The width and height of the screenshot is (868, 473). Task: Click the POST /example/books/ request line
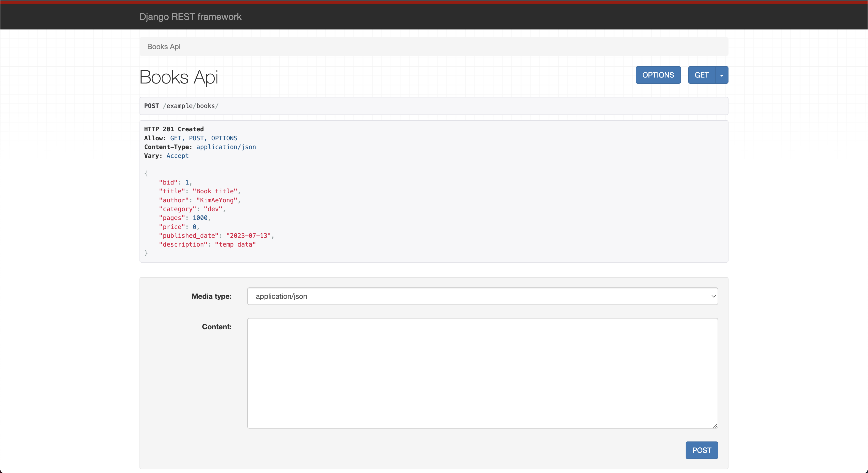click(181, 106)
